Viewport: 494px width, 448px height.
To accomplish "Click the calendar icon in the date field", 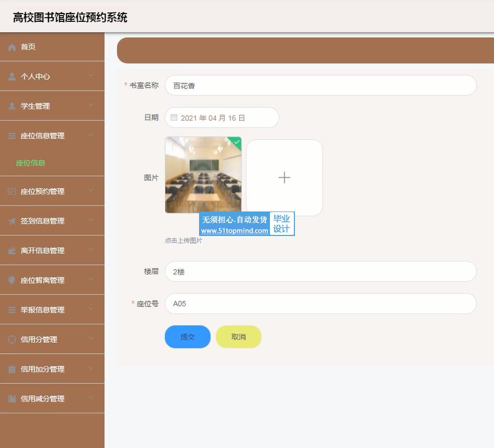I will pos(174,118).
